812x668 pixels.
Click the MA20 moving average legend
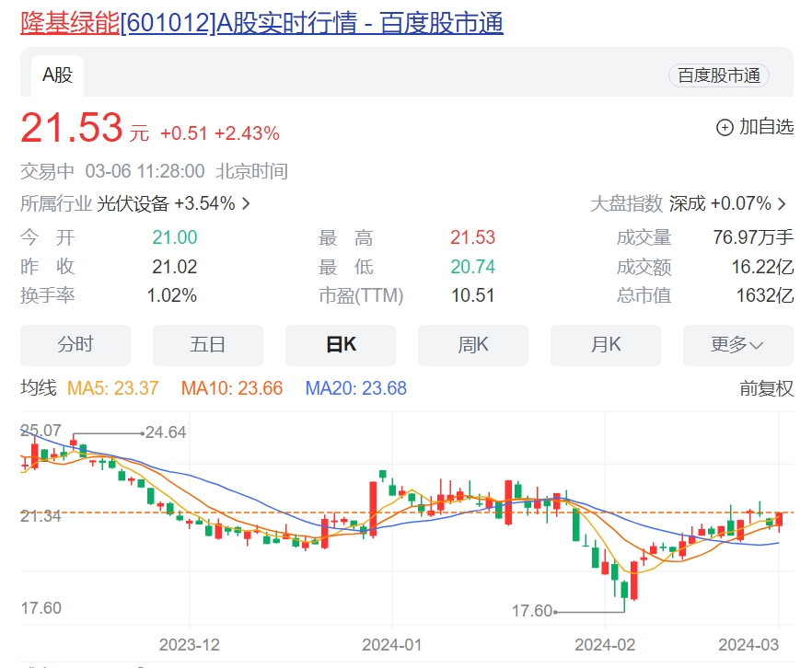(355, 388)
